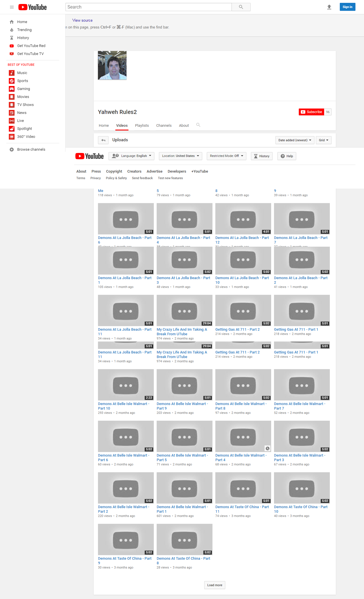Switch to the channel Home tab
Viewport: 364px width, 599px height.
point(104,126)
